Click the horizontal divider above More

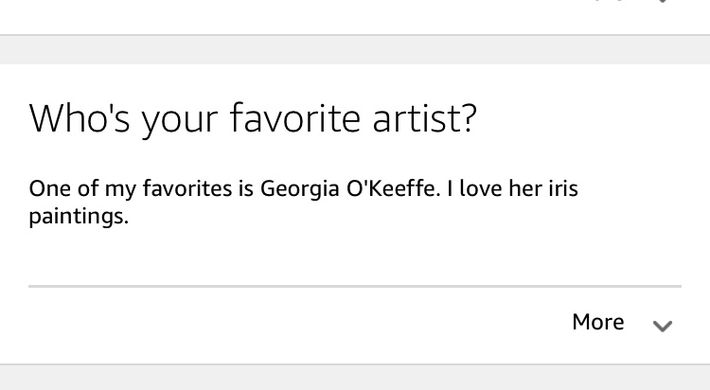[x=355, y=286]
